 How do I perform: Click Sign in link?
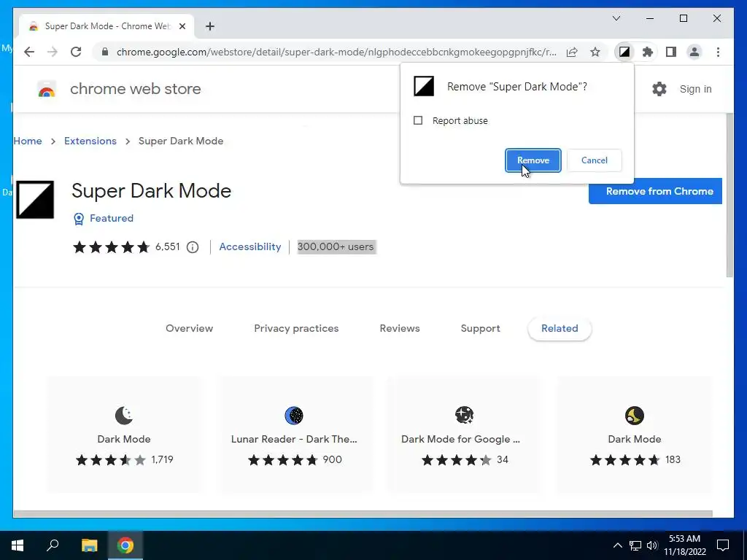pos(695,89)
